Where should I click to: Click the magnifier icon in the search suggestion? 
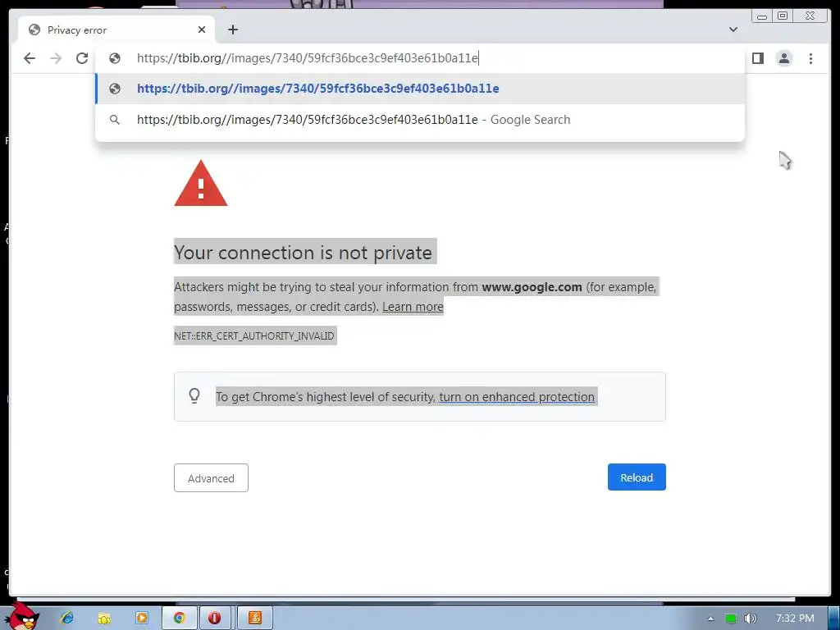(115, 120)
